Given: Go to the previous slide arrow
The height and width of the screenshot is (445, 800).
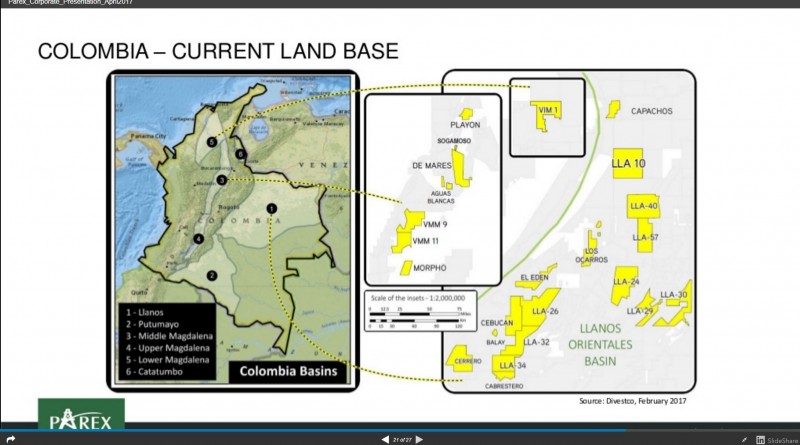Looking at the screenshot, I should click(385, 439).
